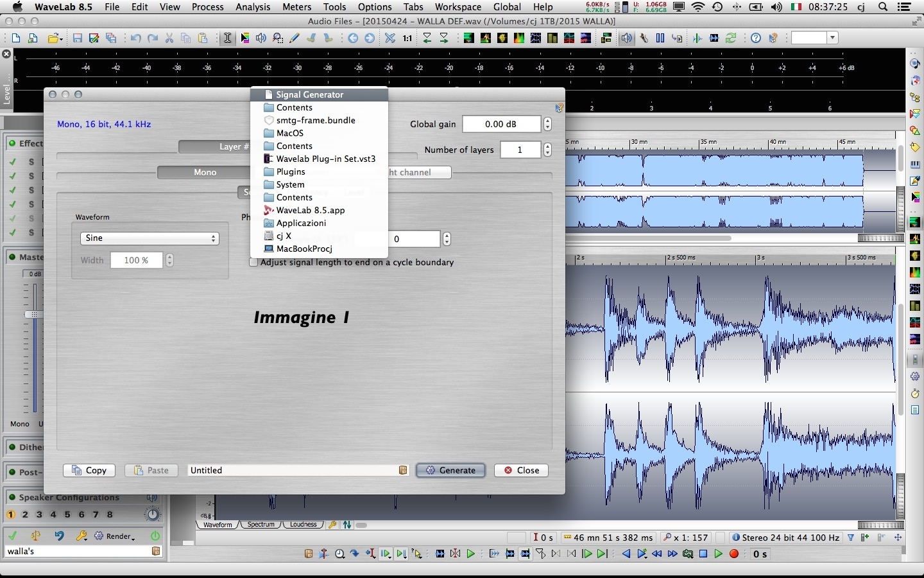Click the red Record button
The image size is (924, 578).
point(734,554)
